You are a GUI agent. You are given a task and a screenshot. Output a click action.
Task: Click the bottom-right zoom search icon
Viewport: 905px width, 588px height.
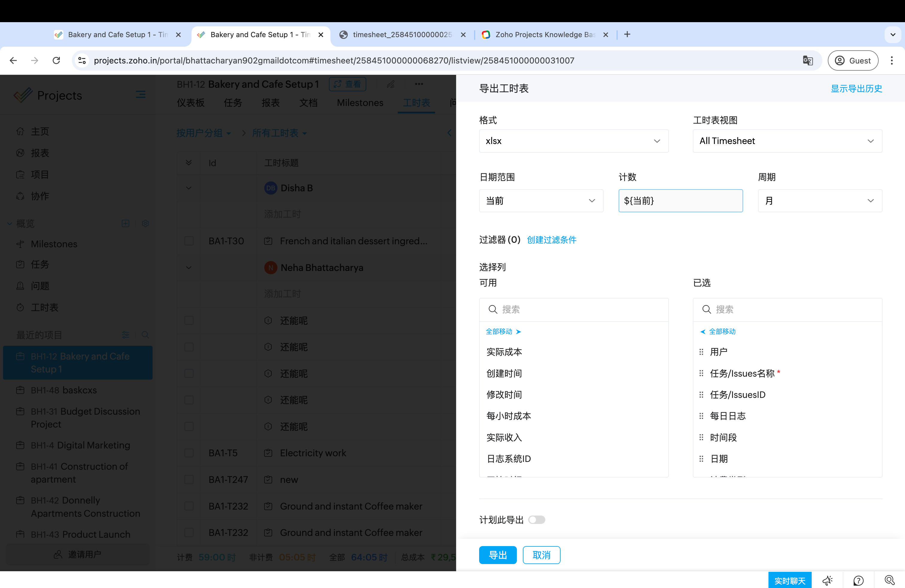coord(889,580)
